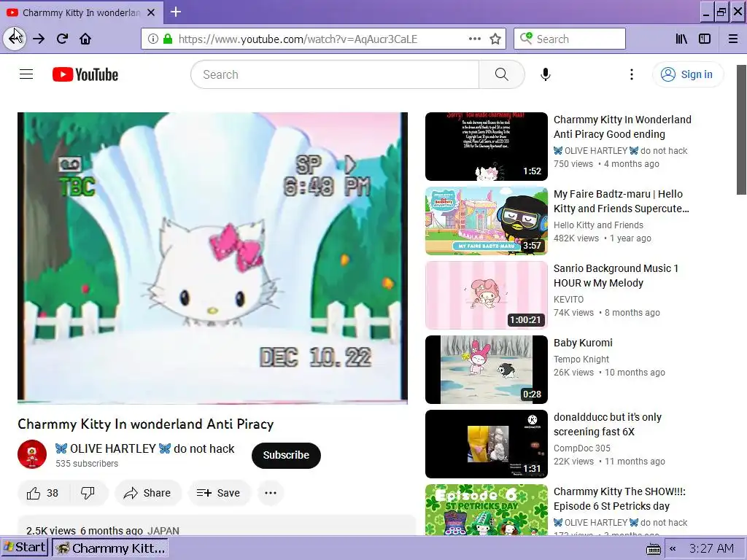The image size is (747, 560).
Task: Show site information icon in address bar
Action: (152, 39)
